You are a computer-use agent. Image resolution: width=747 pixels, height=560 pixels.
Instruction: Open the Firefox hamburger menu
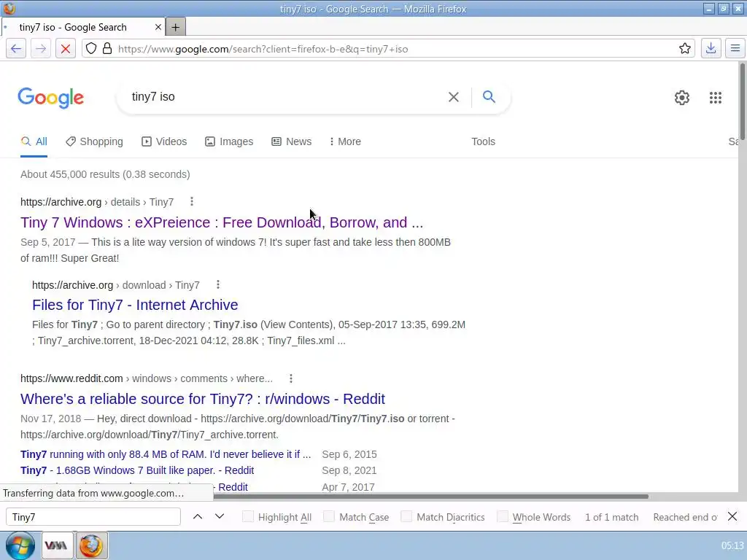(x=735, y=49)
